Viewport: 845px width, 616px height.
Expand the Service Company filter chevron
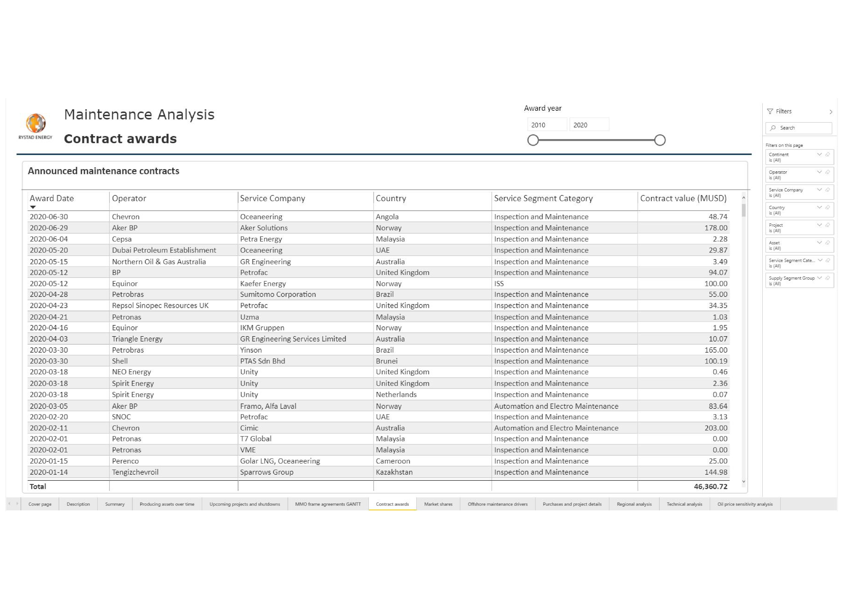[x=819, y=189]
